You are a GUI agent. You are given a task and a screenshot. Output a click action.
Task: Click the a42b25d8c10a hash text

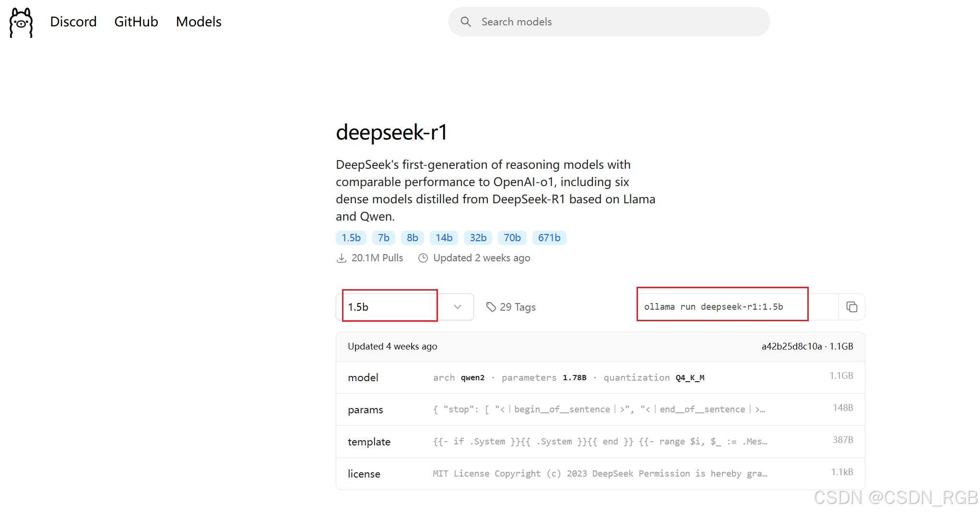[791, 346]
